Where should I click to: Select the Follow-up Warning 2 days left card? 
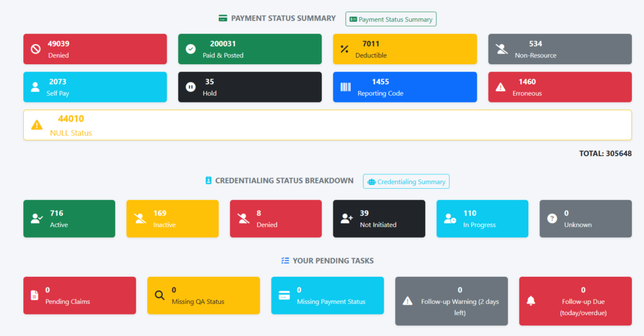click(451, 301)
